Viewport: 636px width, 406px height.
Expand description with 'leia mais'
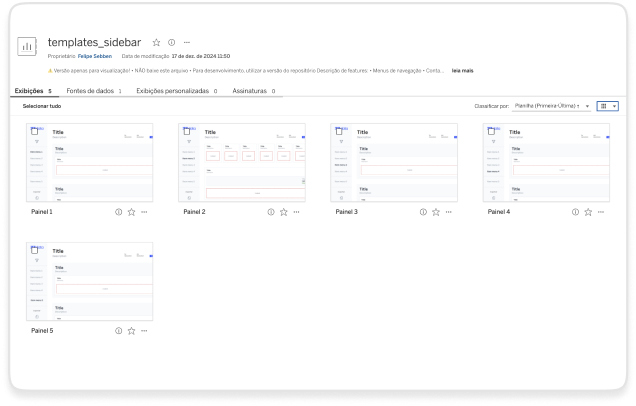462,71
